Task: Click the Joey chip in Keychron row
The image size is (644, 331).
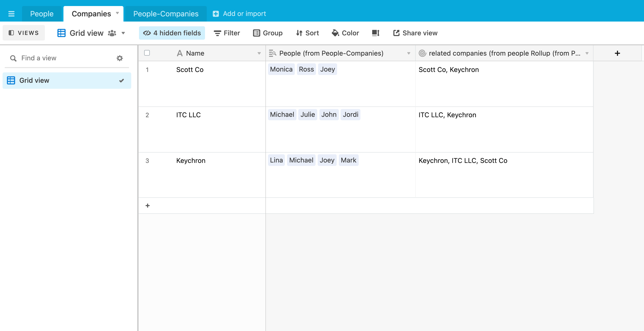Action: point(327,160)
